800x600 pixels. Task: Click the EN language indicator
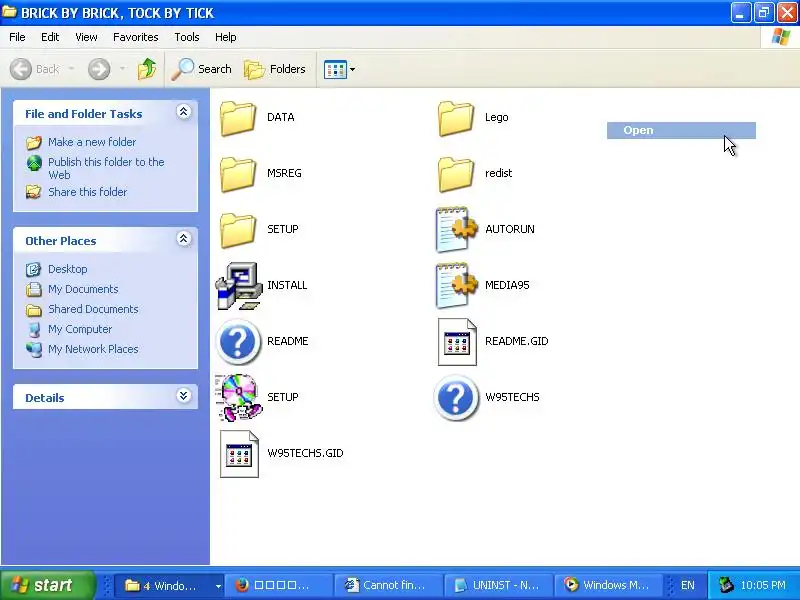coord(687,585)
